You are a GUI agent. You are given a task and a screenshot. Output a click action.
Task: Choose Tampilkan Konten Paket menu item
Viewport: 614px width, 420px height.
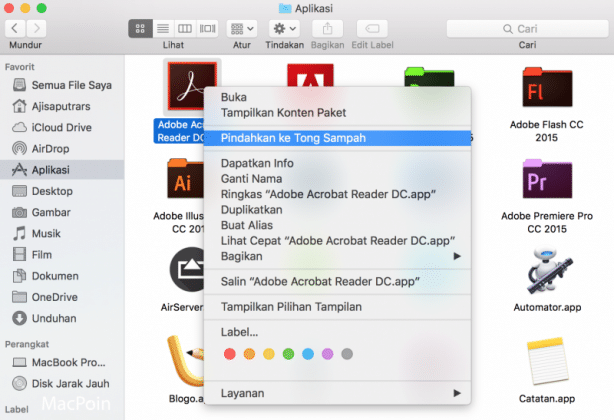[338, 113]
